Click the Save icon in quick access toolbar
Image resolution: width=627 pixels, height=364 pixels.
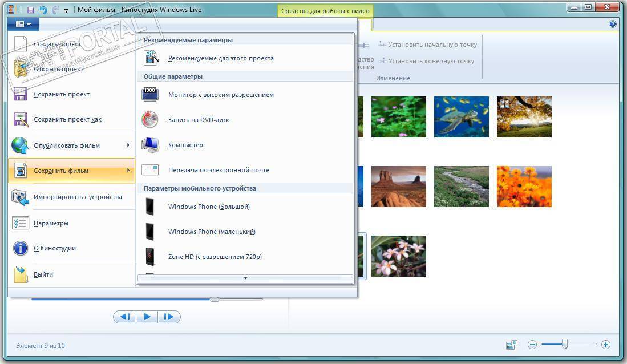(x=30, y=10)
